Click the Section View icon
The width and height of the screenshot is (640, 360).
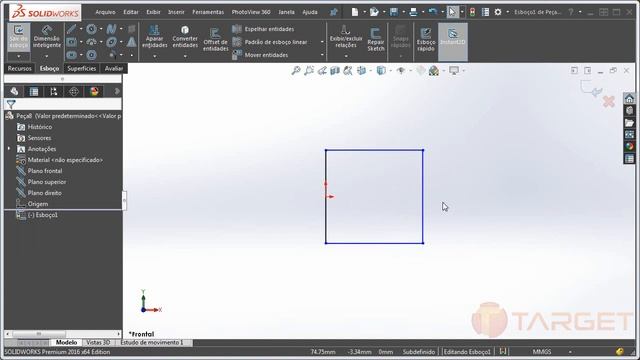(x=335, y=71)
